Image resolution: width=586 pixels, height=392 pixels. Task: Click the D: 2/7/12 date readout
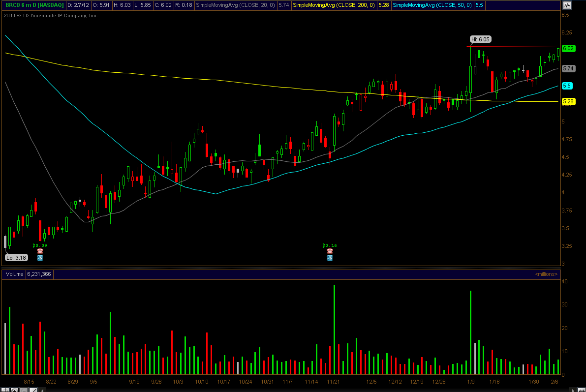point(78,5)
